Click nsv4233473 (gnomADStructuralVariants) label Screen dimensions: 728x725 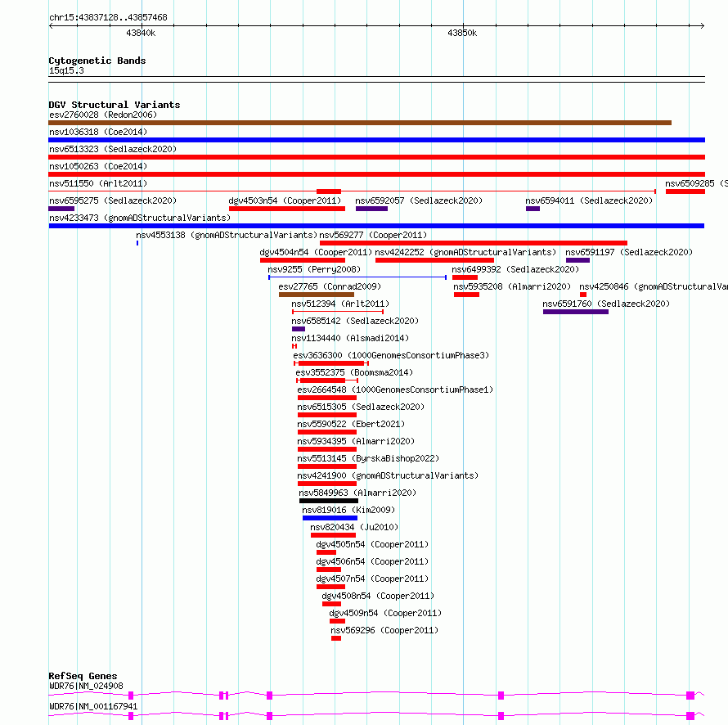point(140,218)
